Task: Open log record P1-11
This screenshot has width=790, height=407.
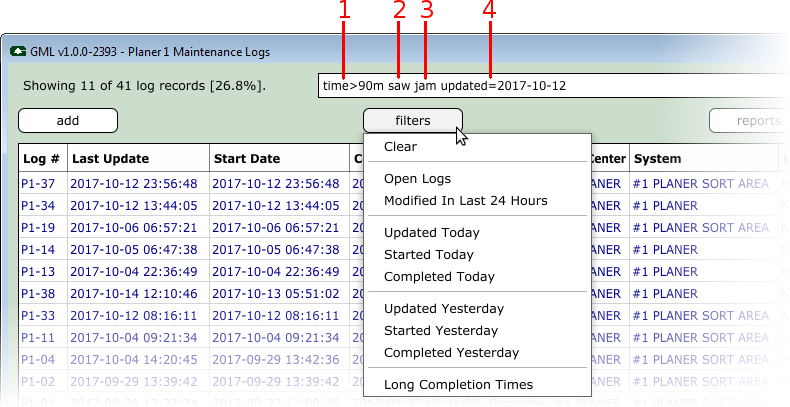Action: (x=38, y=337)
